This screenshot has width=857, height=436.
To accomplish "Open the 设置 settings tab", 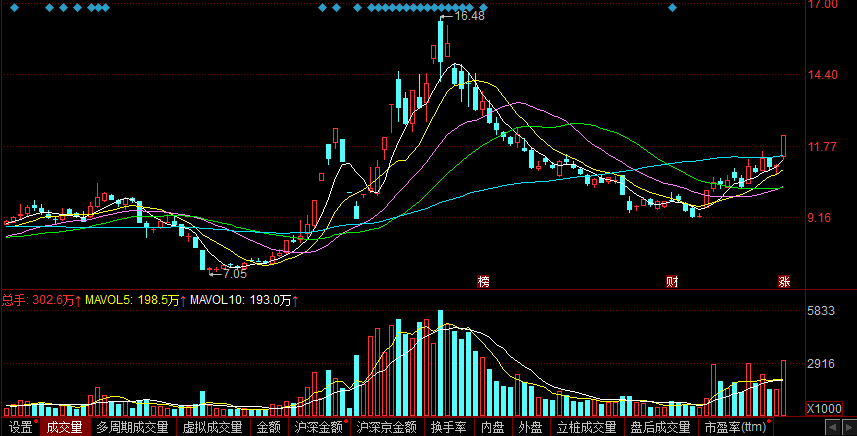I will pyautogui.click(x=21, y=427).
